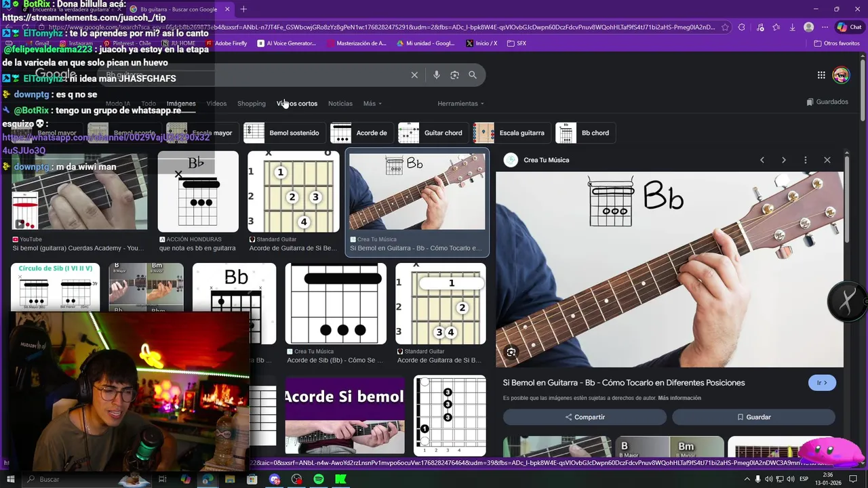This screenshot has width=868, height=488.
Task: Click the Ir button in preview panel
Action: tap(822, 383)
